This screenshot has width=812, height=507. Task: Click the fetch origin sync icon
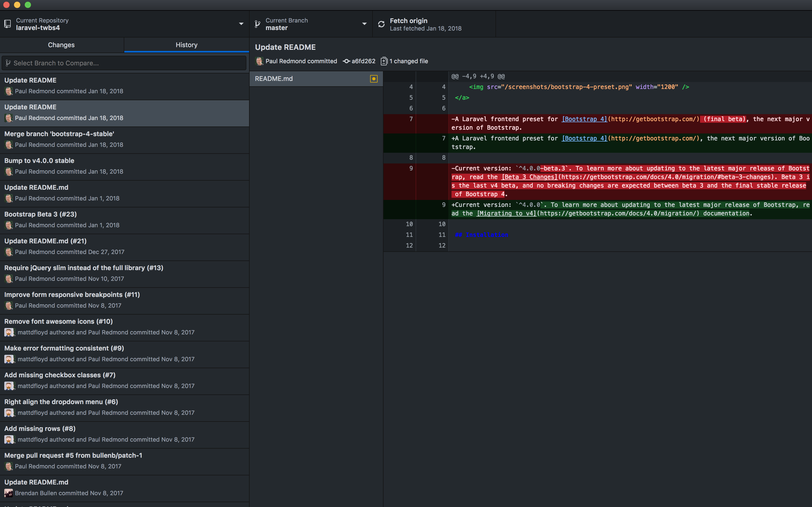(381, 24)
